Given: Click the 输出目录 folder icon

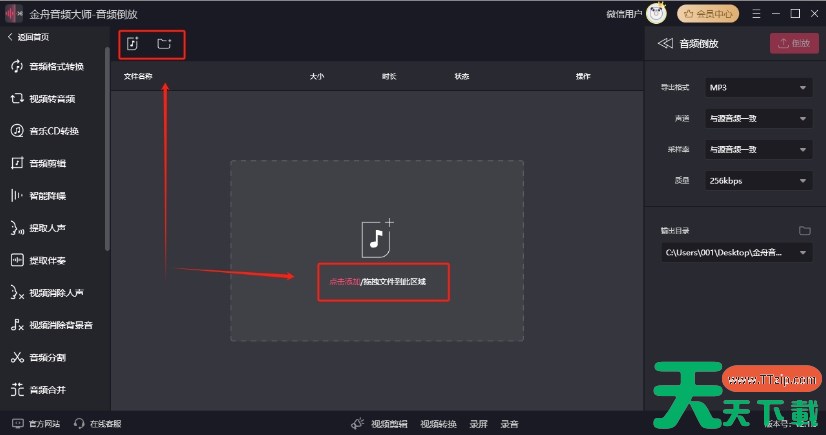Looking at the screenshot, I should [804, 231].
